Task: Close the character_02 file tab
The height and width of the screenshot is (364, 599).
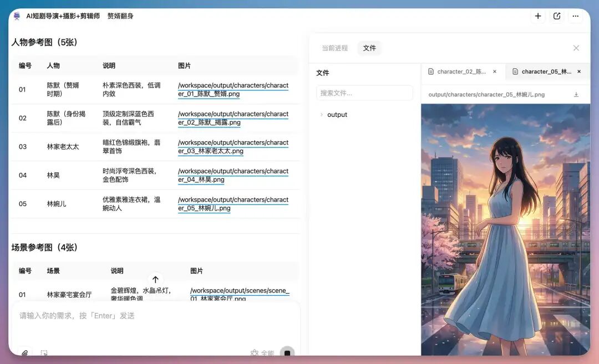Action: pos(495,71)
